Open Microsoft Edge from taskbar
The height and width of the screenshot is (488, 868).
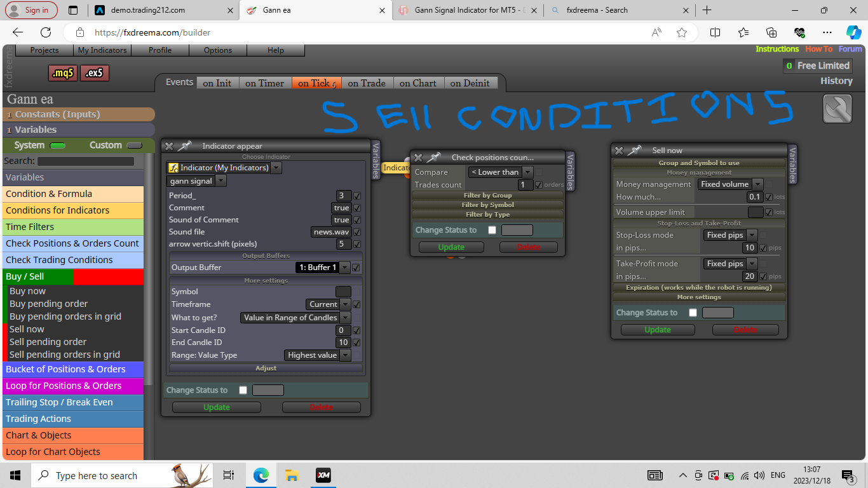tap(261, 475)
